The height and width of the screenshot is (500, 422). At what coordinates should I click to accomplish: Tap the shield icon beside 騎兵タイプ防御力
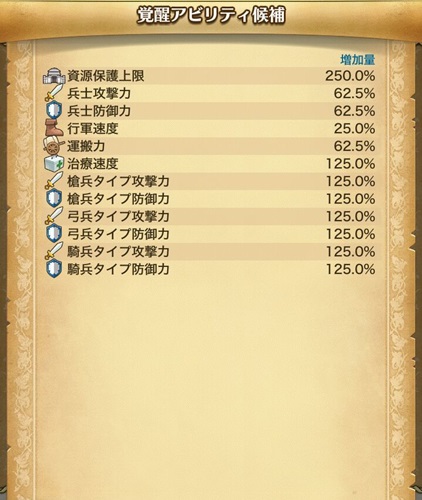(x=54, y=269)
